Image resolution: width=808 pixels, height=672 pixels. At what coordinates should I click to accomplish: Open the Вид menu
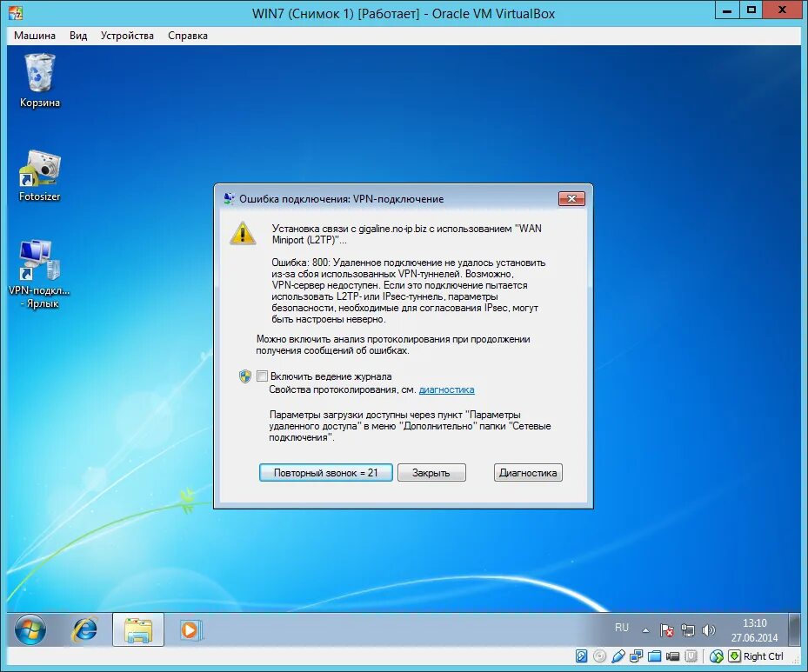point(78,36)
